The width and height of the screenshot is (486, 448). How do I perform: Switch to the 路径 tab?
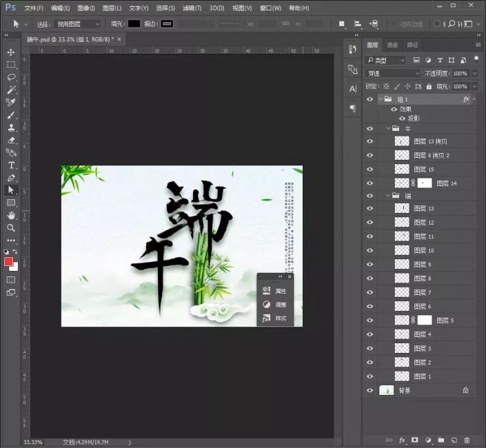tap(412, 45)
